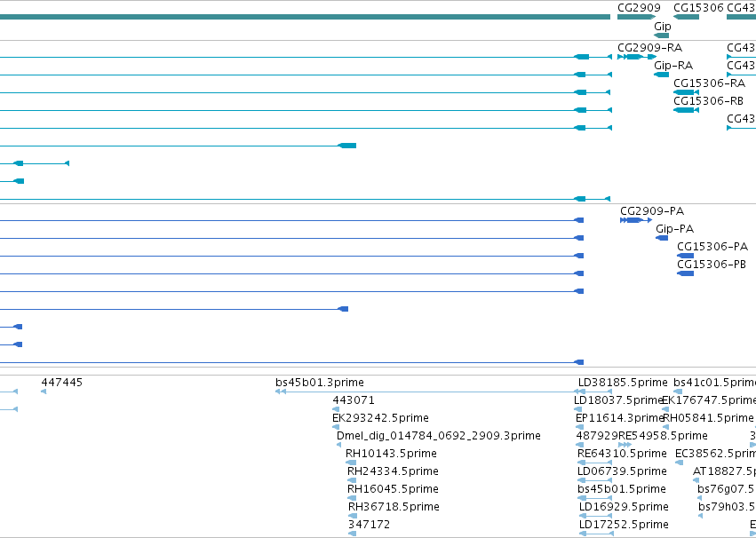Viewport: 756px width, 538px height.
Task: Click the EK176747.5prime label
Action: tap(709, 400)
